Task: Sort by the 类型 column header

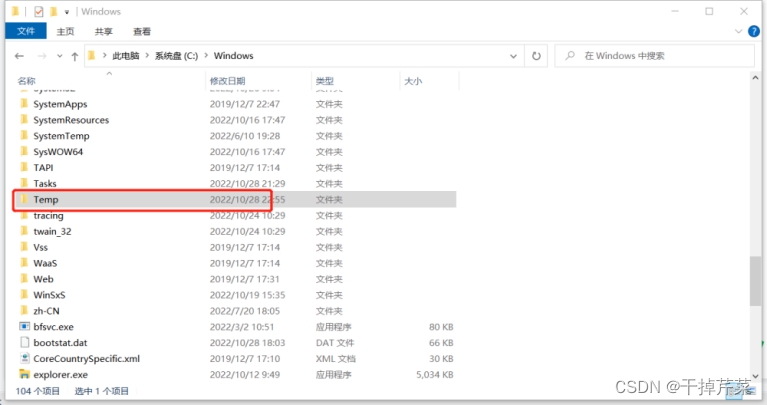Action: click(325, 81)
